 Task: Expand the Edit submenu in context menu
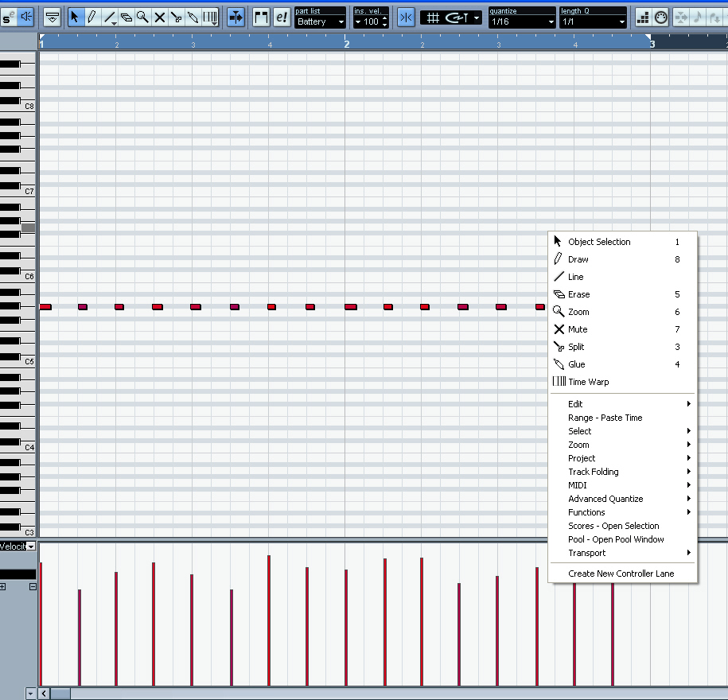click(x=622, y=404)
